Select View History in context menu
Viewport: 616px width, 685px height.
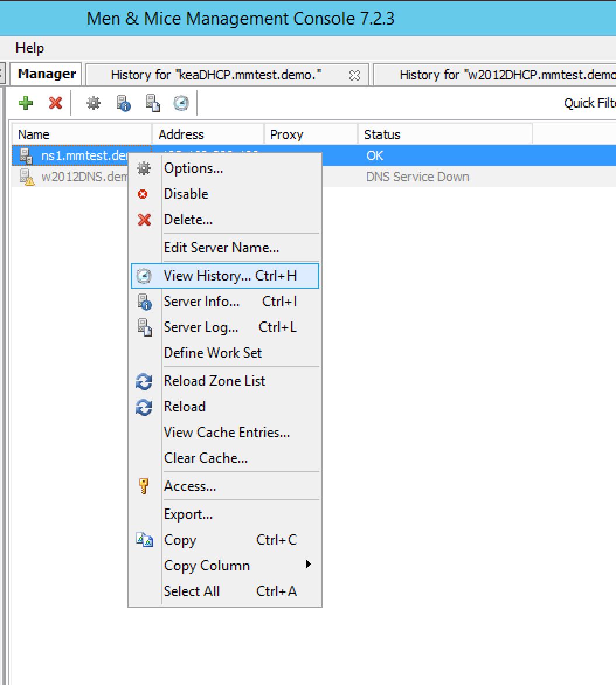point(225,276)
